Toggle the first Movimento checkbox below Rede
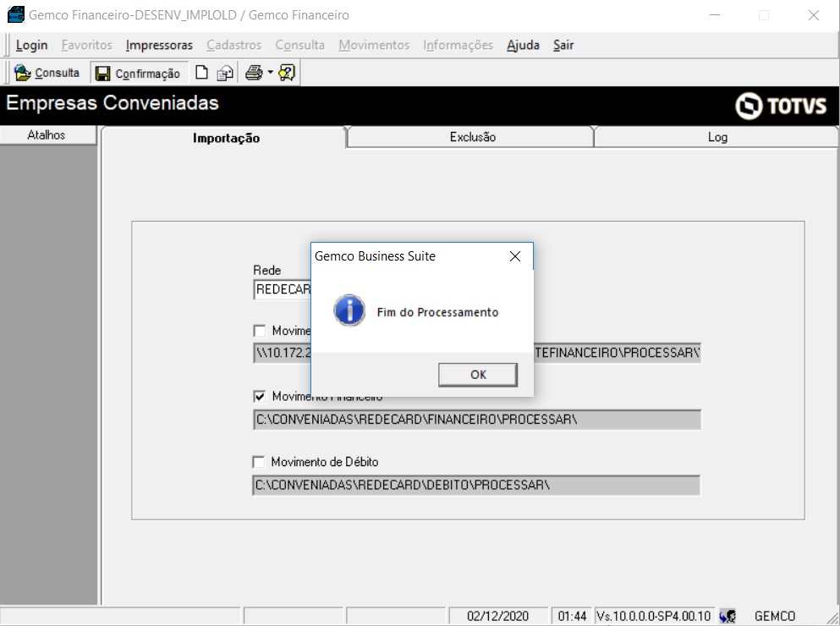 (260, 331)
